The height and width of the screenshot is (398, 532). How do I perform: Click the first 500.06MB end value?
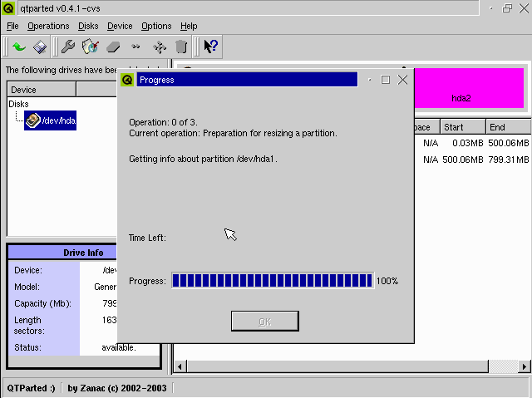(508, 143)
